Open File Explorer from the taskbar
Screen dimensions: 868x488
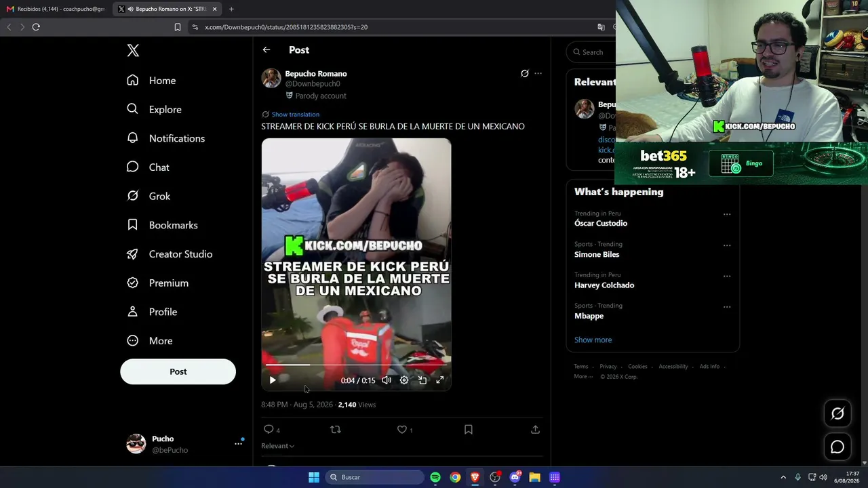534,477
